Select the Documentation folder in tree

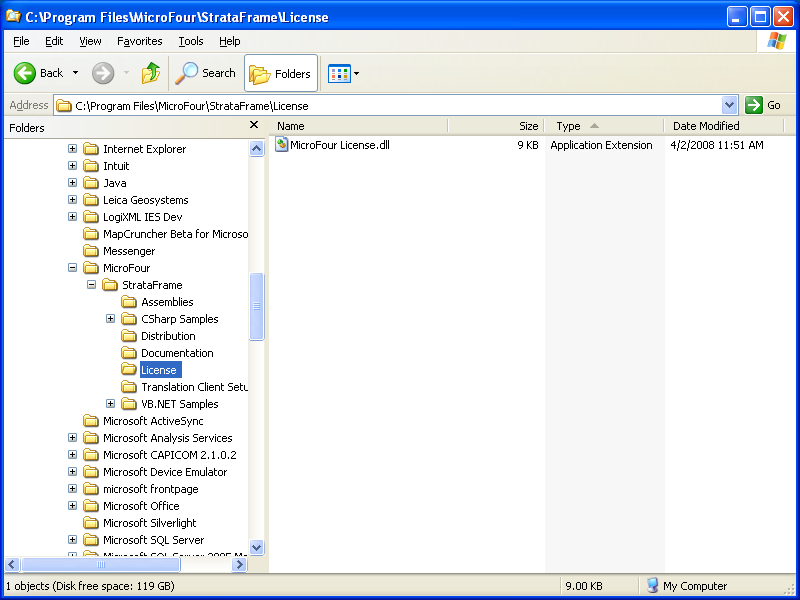(177, 353)
